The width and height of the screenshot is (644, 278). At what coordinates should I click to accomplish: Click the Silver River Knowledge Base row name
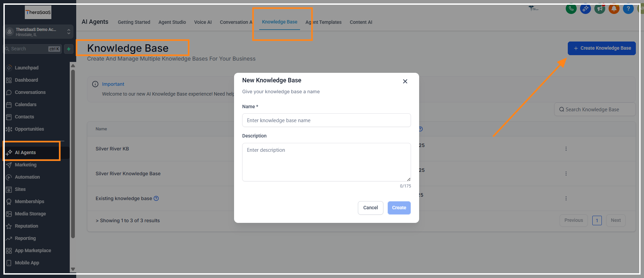pos(128,174)
